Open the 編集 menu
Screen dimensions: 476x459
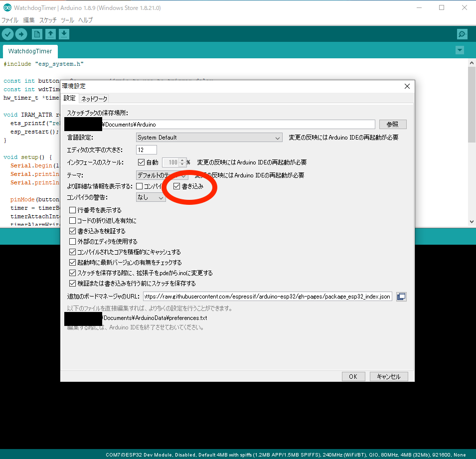29,20
